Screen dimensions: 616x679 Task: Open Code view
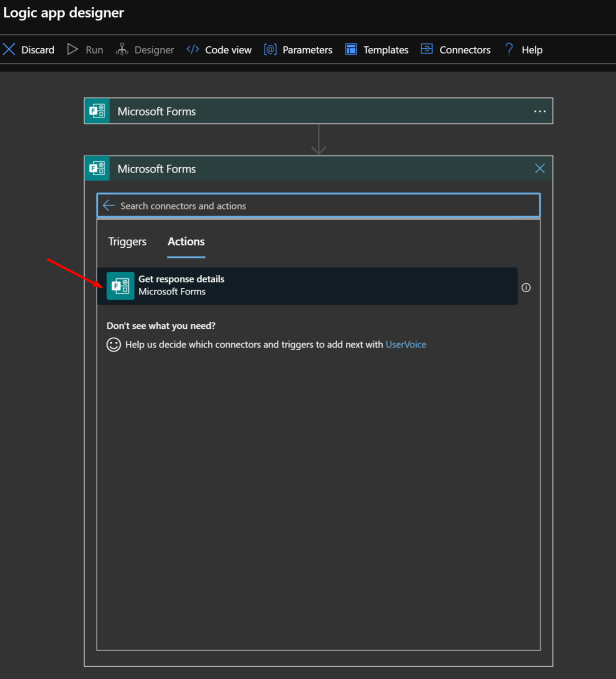coord(228,50)
